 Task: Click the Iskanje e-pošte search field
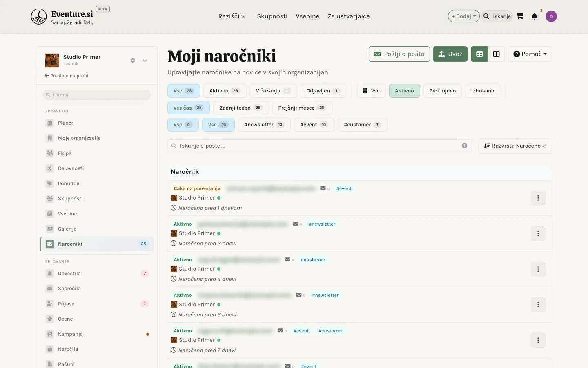coord(319,146)
